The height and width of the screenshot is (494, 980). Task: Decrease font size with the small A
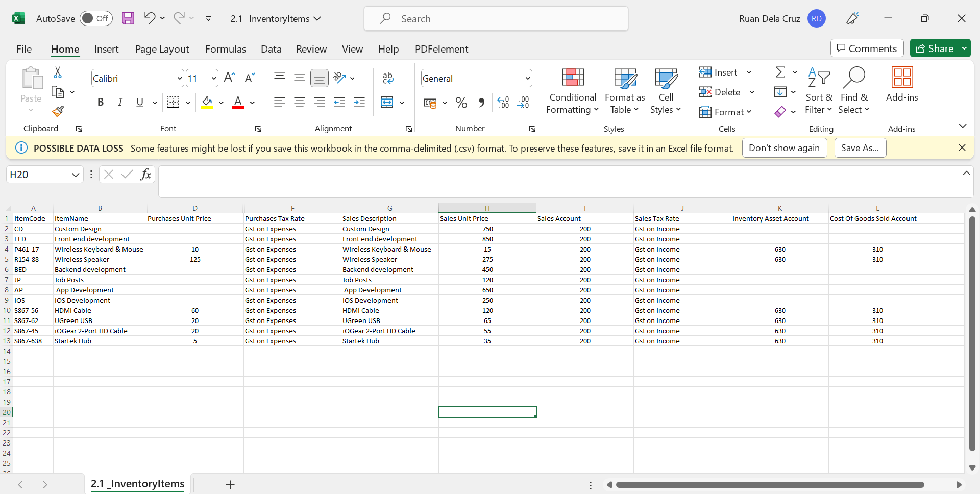pos(250,78)
